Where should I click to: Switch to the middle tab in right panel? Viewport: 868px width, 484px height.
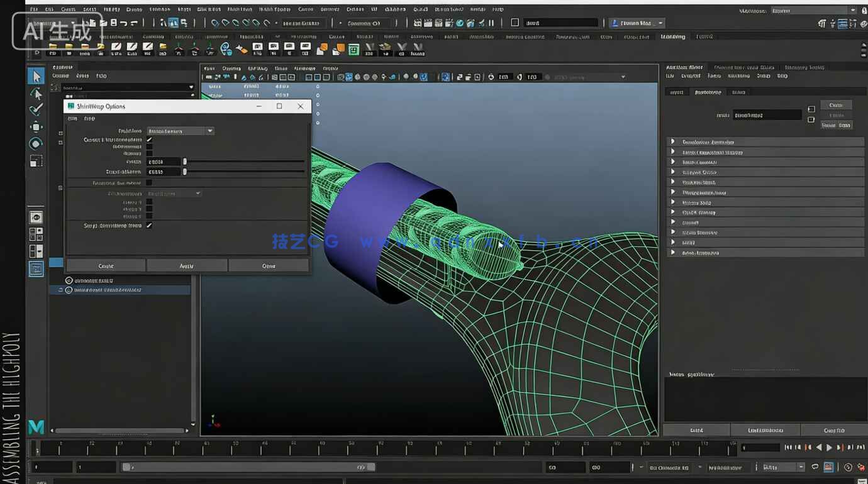[708, 92]
